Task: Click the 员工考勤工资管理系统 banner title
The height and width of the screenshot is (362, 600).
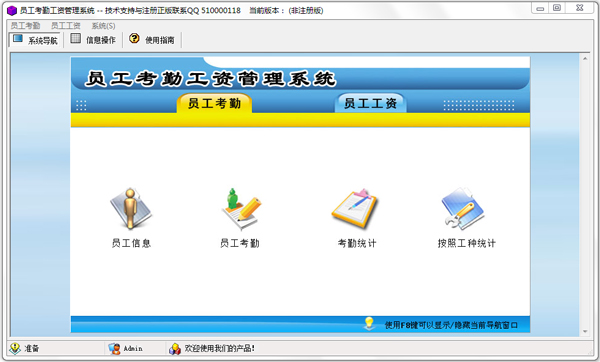Action: tap(210, 78)
